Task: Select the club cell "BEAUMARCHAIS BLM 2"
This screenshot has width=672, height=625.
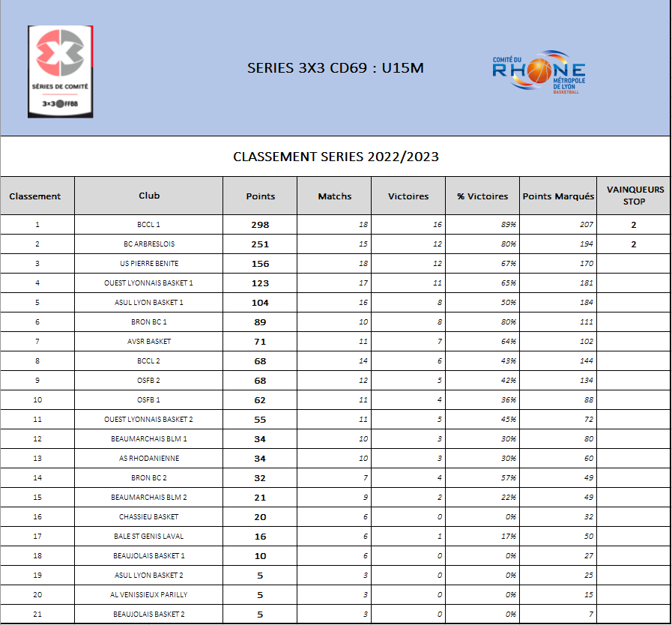Action: [149, 498]
